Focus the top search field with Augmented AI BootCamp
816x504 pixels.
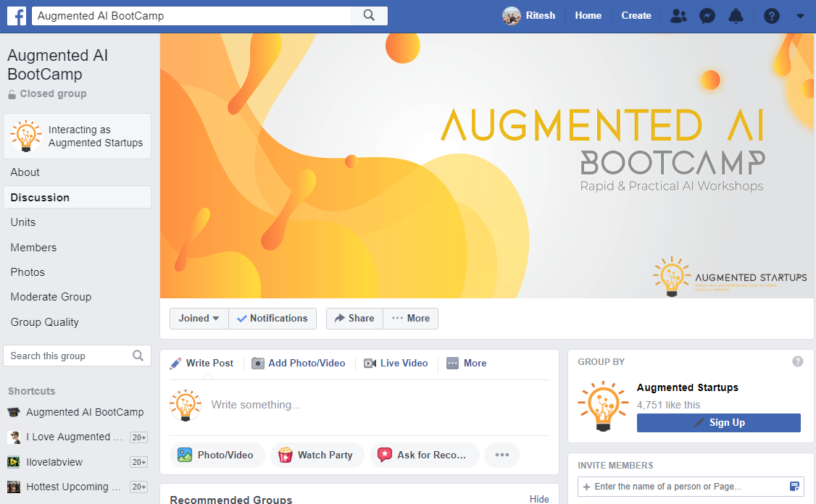click(191, 16)
